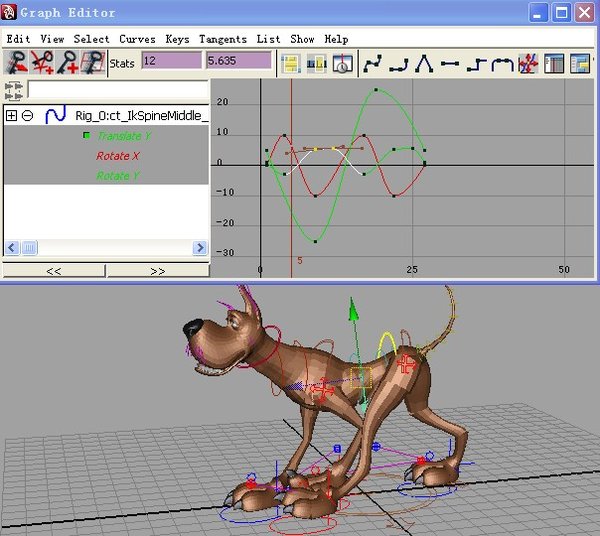Select the Rig_0:ct_IkSpineMiddle_ node row

click(x=106, y=115)
